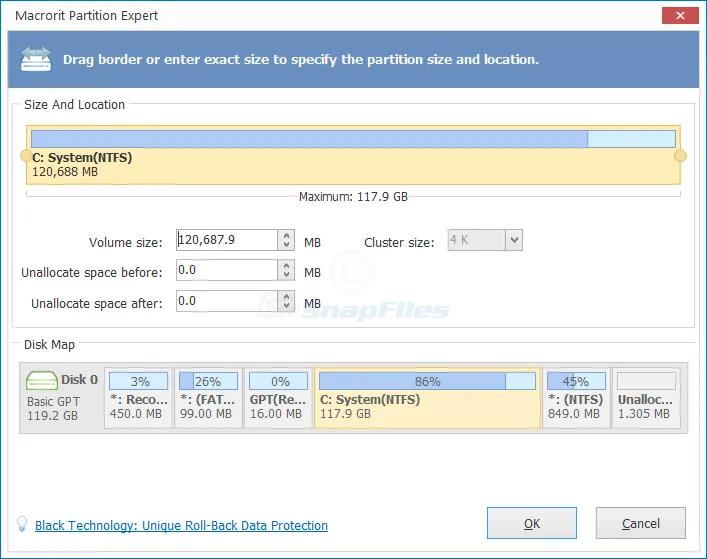Viewport: 707px width, 559px height.
Task: Select the Unallocated 1.305 MB block
Action: [x=646, y=398]
